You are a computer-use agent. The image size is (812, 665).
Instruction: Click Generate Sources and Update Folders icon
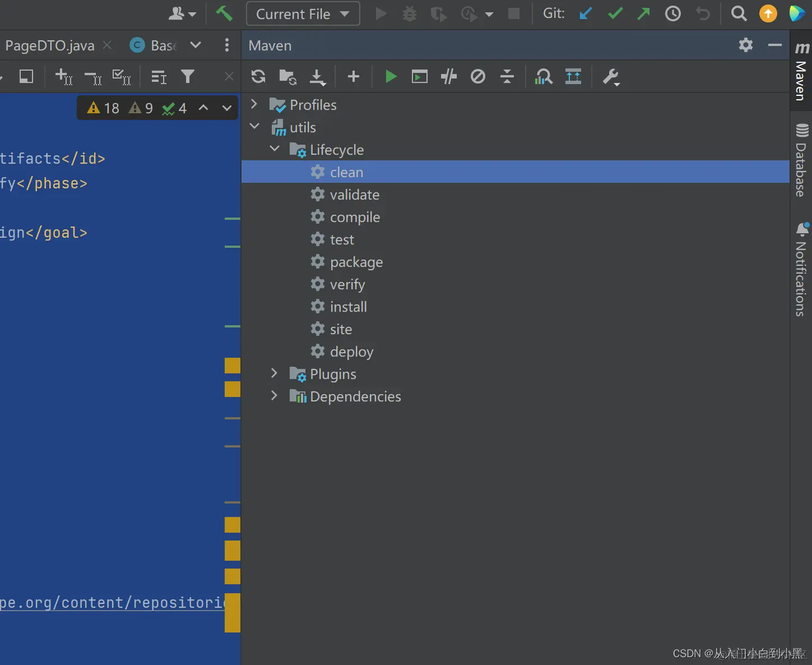(288, 77)
